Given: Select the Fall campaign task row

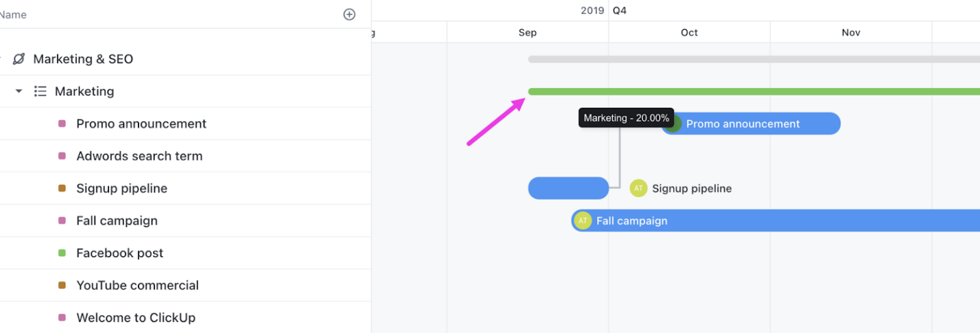Looking at the screenshot, I should [185, 221].
